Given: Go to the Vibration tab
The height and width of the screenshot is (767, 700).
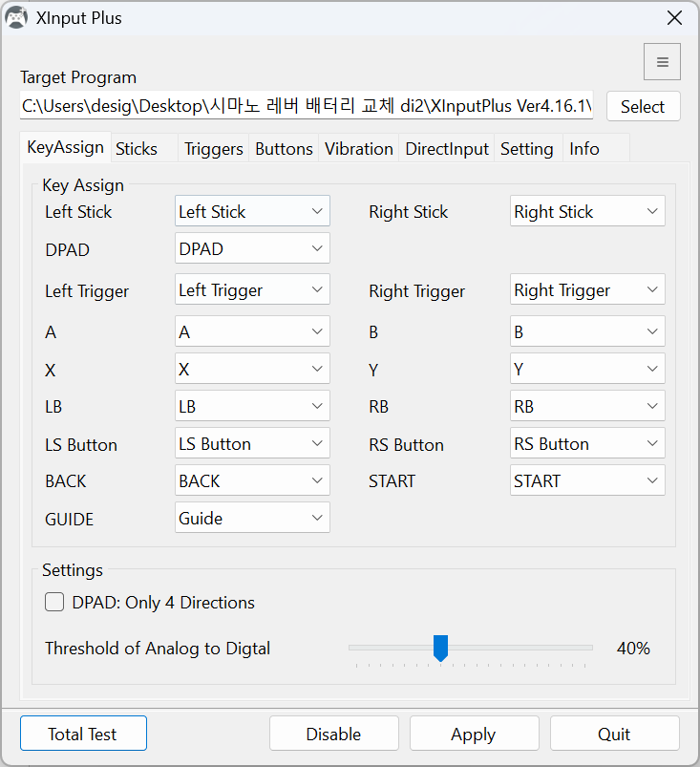Looking at the screenshot, I should click(x=358, y=148).
